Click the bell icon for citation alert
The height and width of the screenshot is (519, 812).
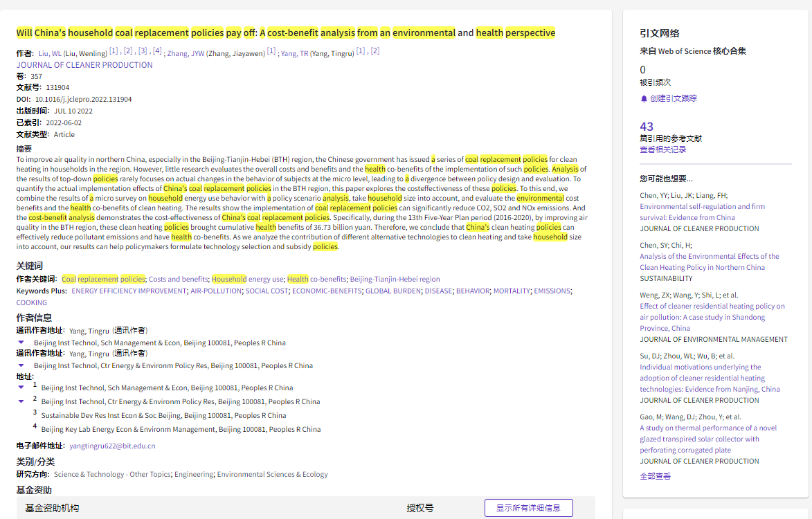pos(644,99)
